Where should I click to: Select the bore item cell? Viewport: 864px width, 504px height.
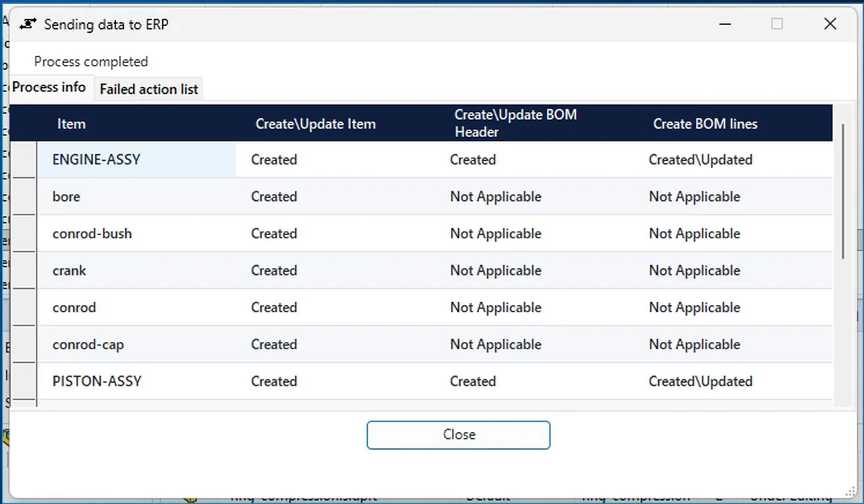[x=137, y=196]
